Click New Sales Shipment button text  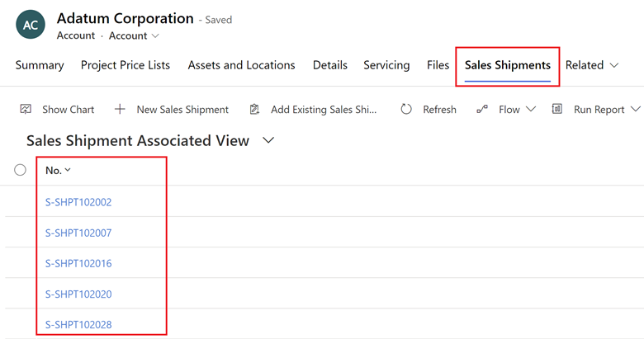(x=182, y=110)
